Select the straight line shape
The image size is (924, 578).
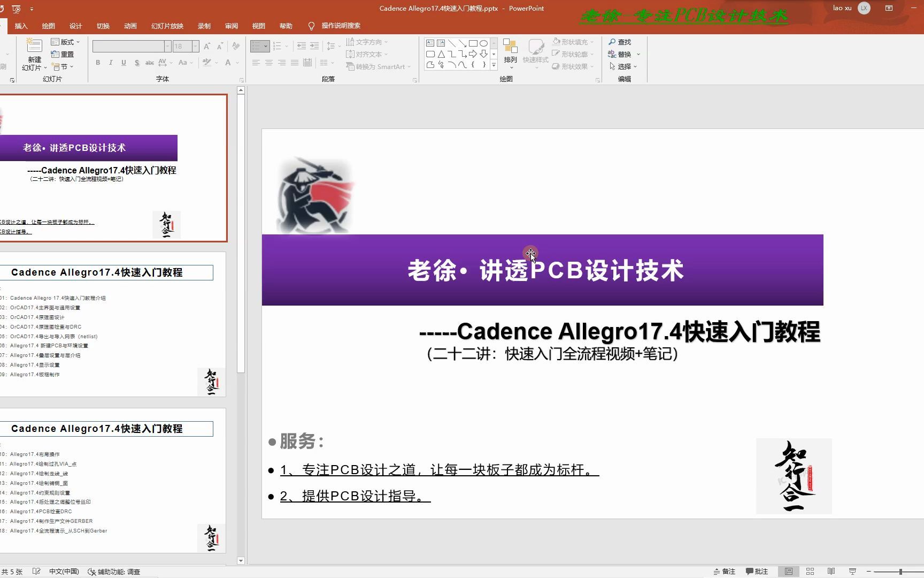tap(452, 43)
